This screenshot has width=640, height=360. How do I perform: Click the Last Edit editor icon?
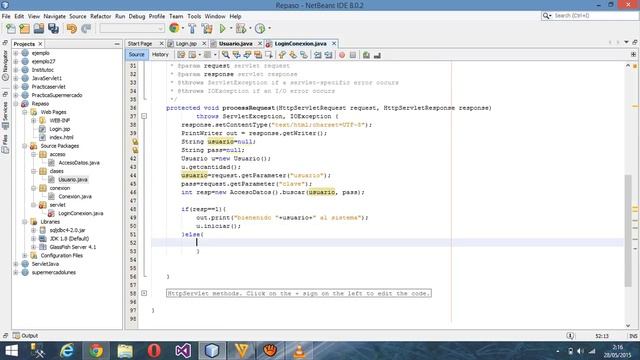181,55
